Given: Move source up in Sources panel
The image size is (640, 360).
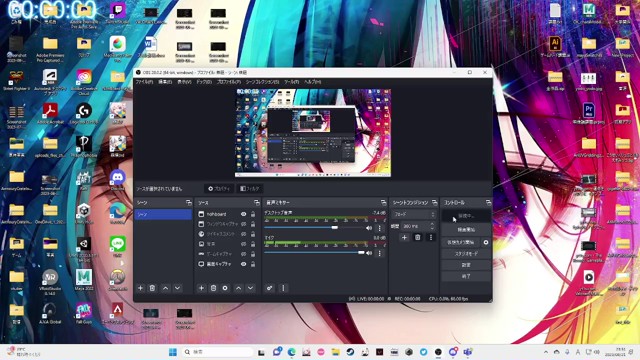Looking at the screenshot, I should coord(238,288).
